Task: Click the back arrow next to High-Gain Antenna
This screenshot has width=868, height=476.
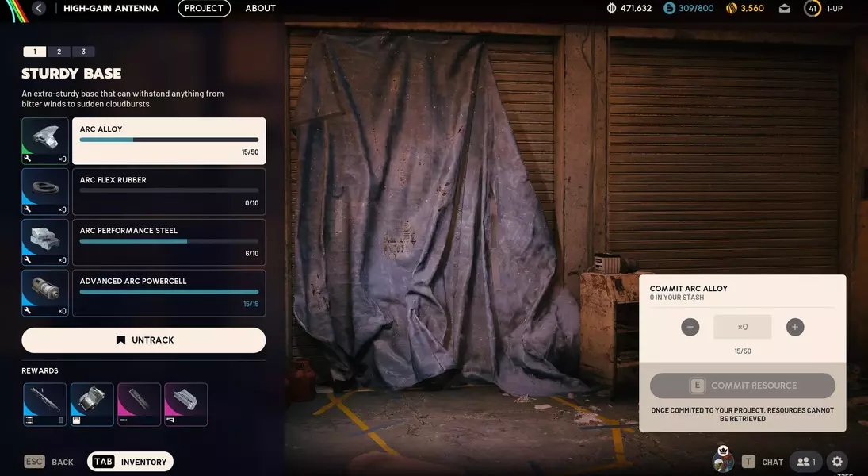Action: [39, 9]
